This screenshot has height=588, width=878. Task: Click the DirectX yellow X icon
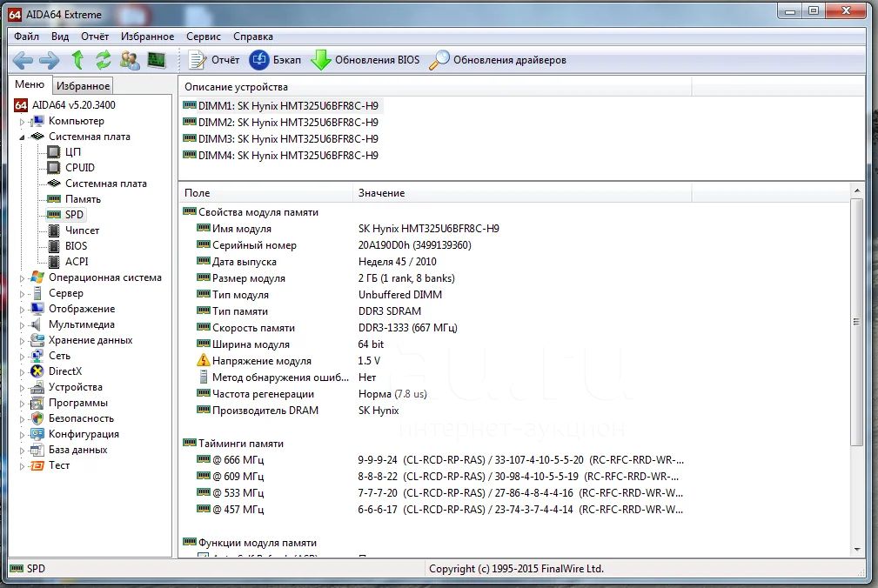[x=37, y=371]
